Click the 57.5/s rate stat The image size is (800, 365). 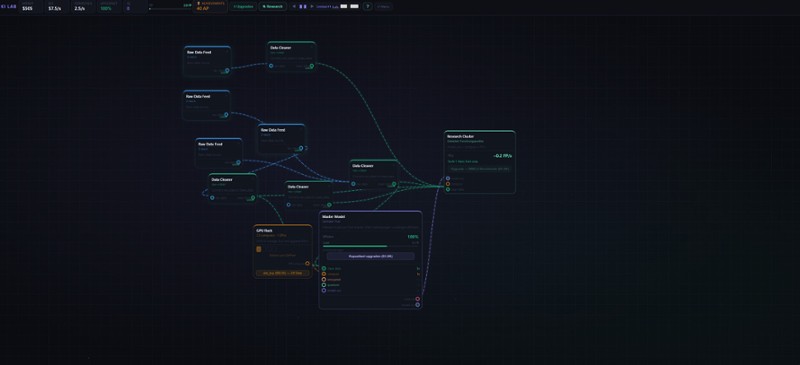[x=58, y=7]
